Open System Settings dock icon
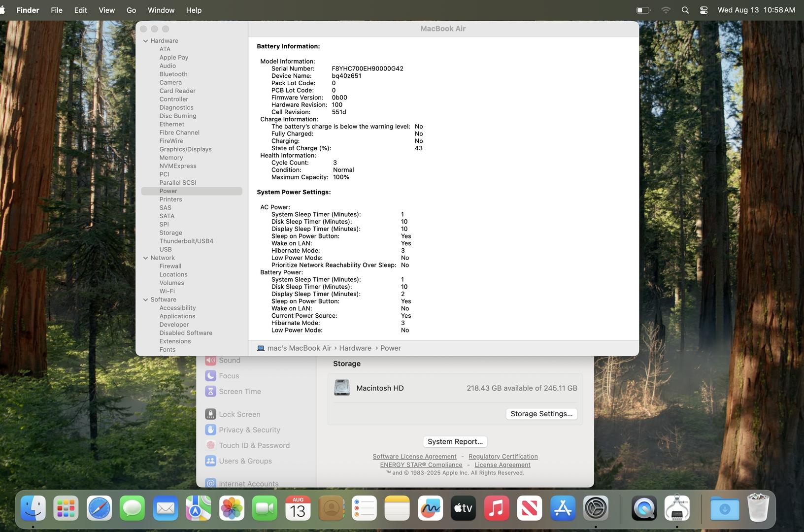804x532 pixels. pyautogui.click(x=596, y=508)
